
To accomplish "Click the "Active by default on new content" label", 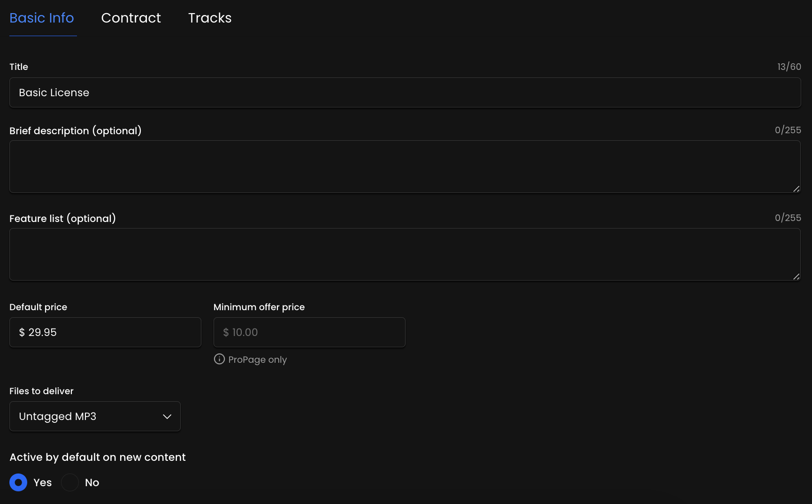I will click(98, 457).
